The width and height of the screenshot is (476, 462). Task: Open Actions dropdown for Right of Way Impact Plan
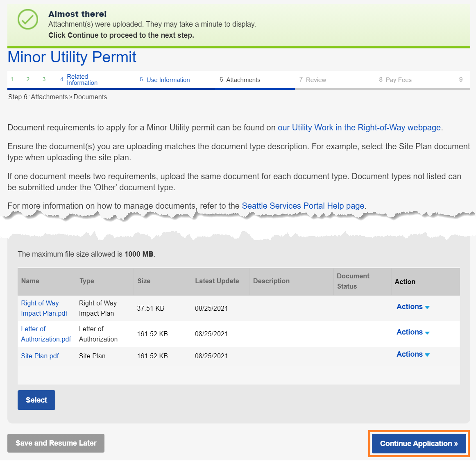tap(413, 307)
